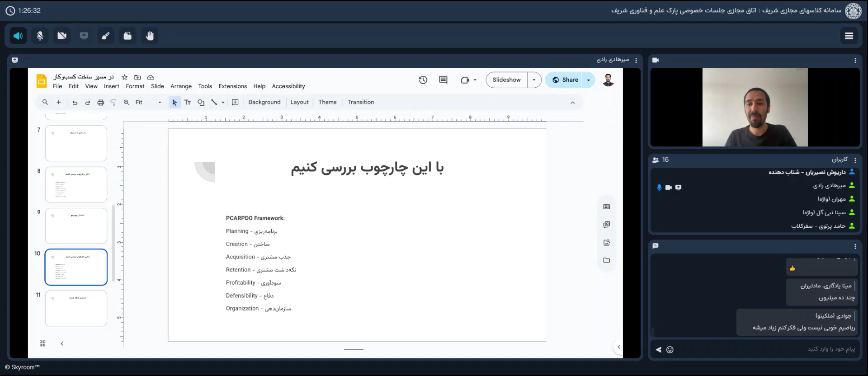868x376 pixels.
Task: Switch to grid view of slides
Action: point(42,343)
